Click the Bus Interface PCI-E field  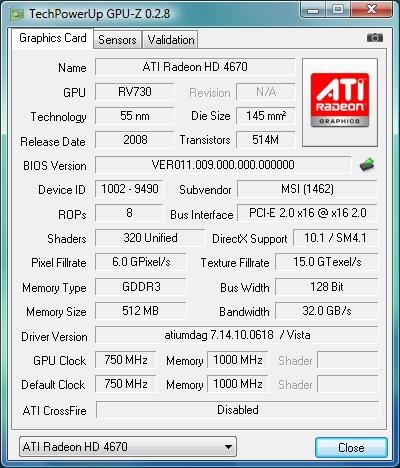pos(307,213)
